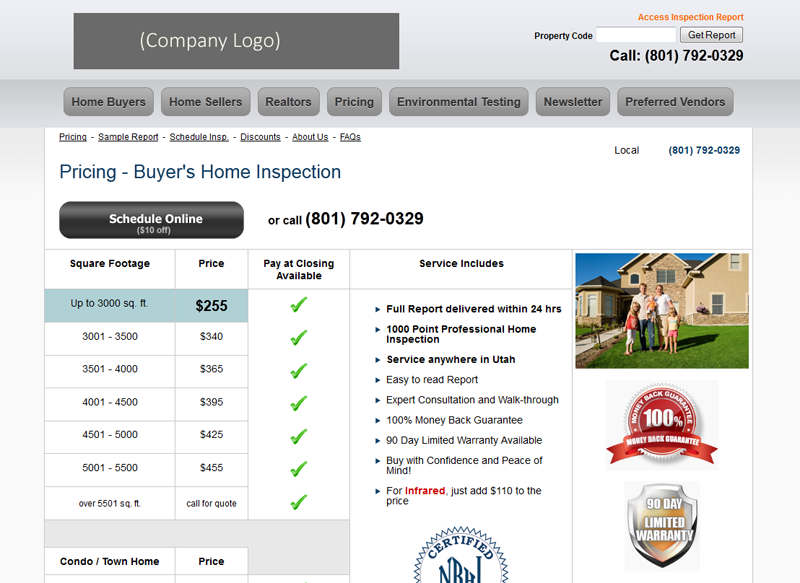Click the checkmark in the call for quote row
Screen dimensions: 800x583
click(x=298, y=502)
